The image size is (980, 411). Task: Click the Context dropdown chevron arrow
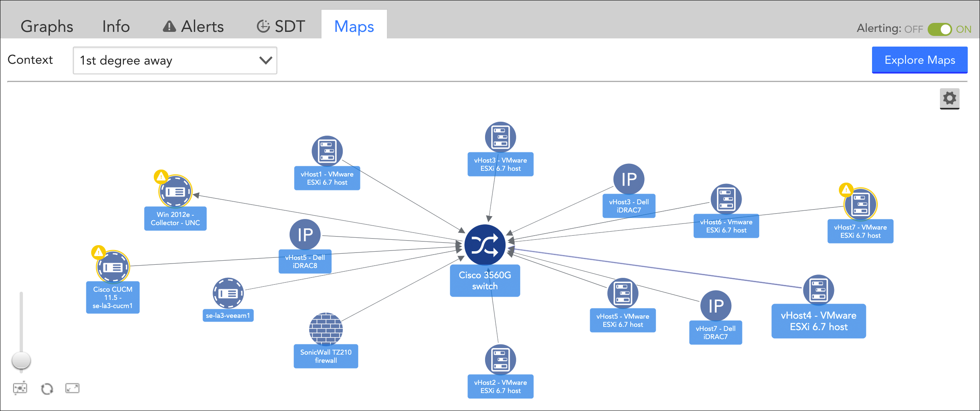tap(266, 60)
